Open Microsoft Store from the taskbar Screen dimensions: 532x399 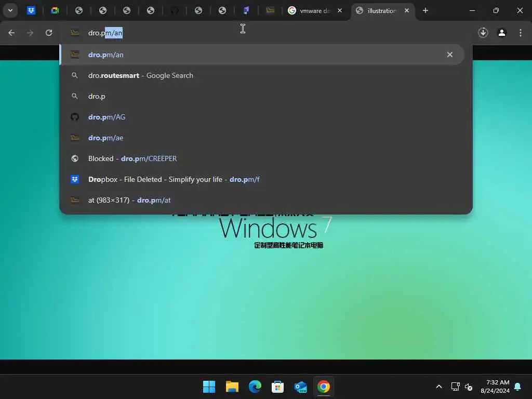[x=277, y=387]
